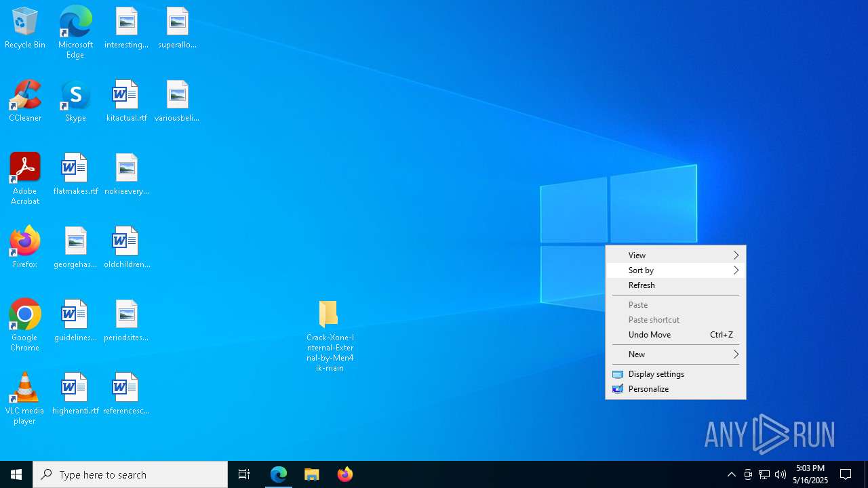Select the oldchildren... document icon

pyautogui.click(x=126, y=248)
